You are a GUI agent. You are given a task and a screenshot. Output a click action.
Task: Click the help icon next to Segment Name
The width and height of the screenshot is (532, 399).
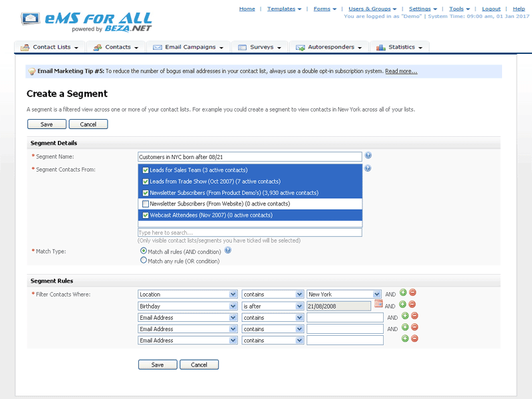pos(368,156)
